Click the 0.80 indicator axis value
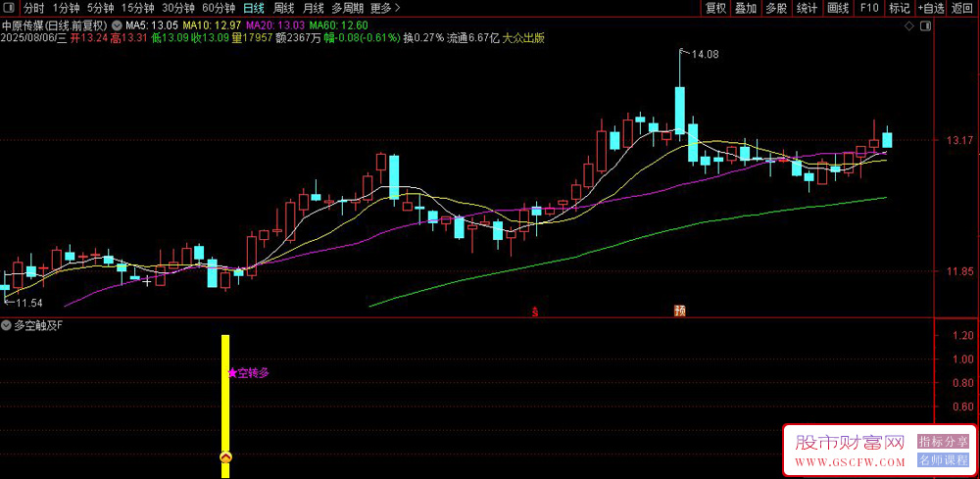The height and width of the screenshot is (479, 980). [962, 383]
